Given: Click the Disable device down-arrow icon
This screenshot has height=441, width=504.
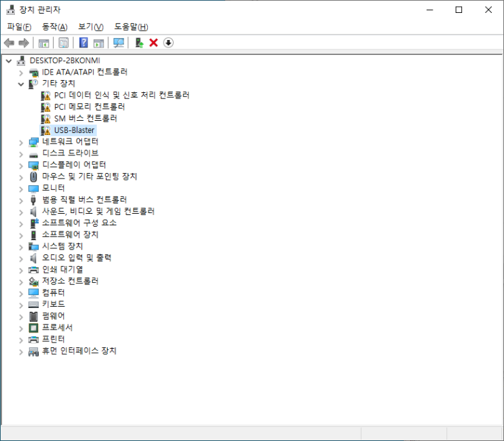Looking at the screenshot, I should click(x=168, y=43).
